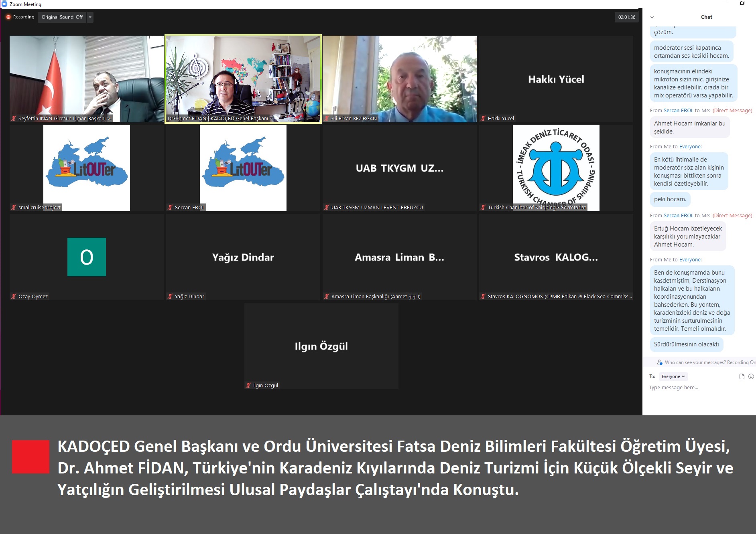The height and width of the screenshot is (534, 756).
Task: Click the Zoom Meeting title bar icon
Action: coord(4,4)
